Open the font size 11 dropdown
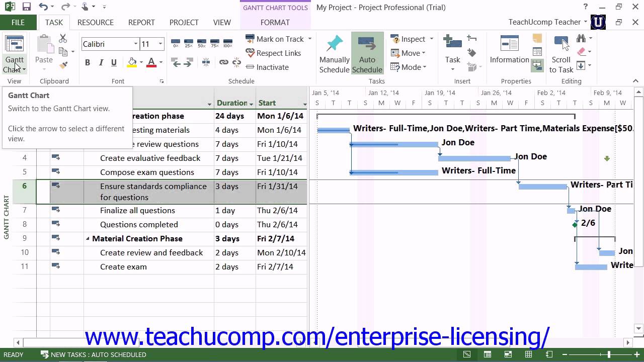 [160, 44]
